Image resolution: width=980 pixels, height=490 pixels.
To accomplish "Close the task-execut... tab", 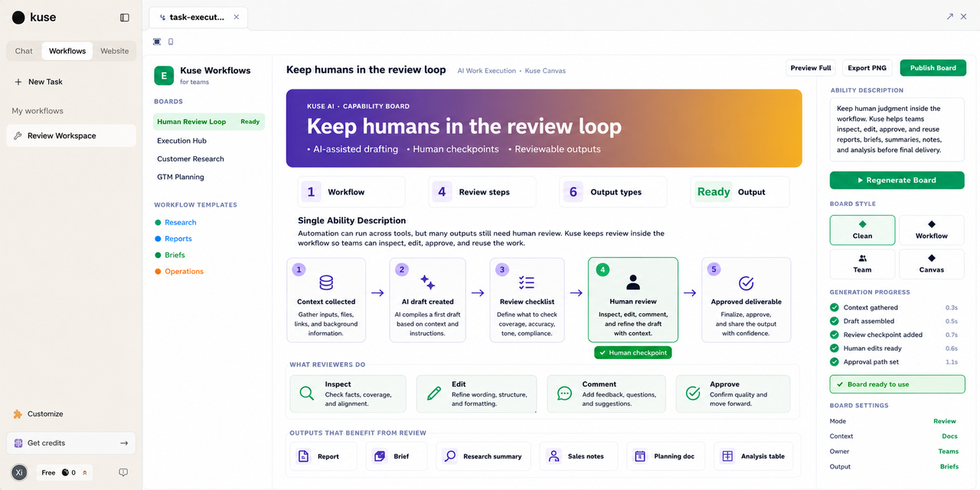I will [236, 17].
